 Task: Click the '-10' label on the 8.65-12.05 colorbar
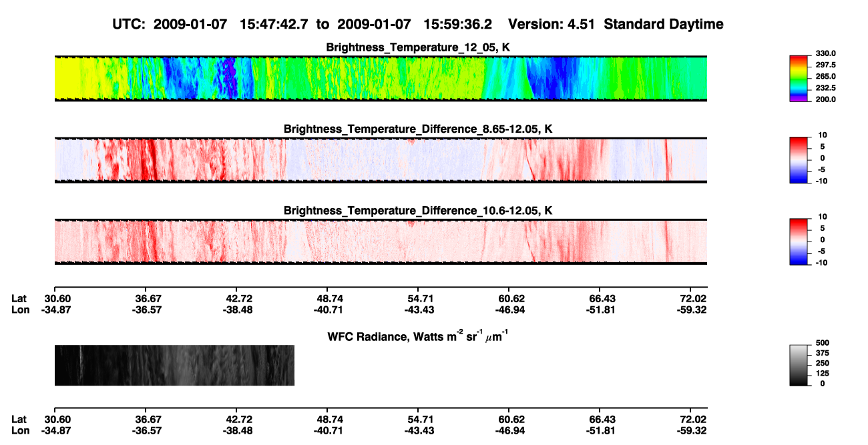pyautogui.click(x=821, y=181)
